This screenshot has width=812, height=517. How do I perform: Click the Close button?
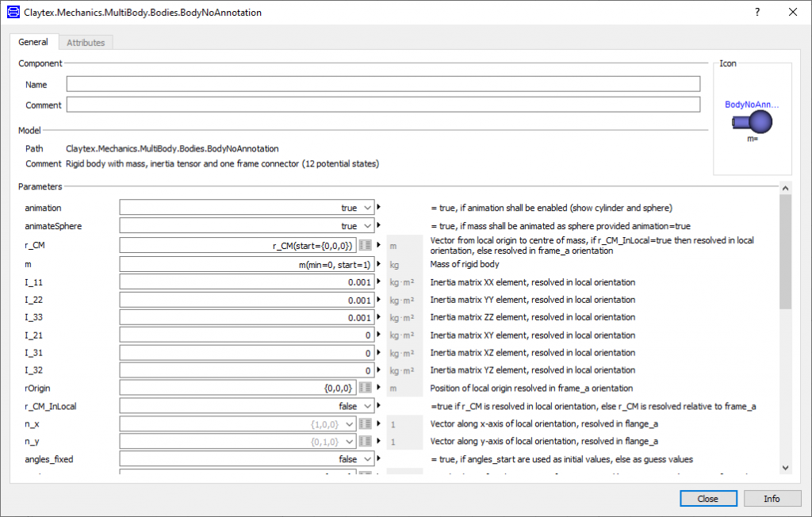pos(708,498)
